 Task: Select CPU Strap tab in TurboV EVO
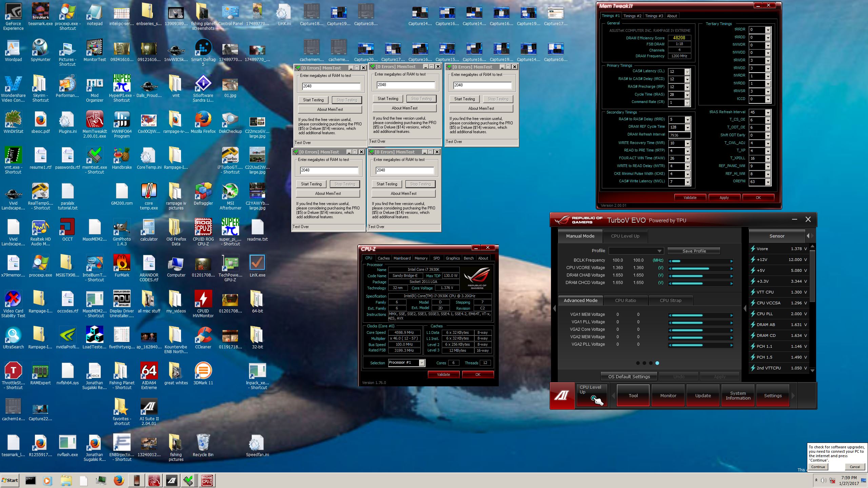(670, 301)
